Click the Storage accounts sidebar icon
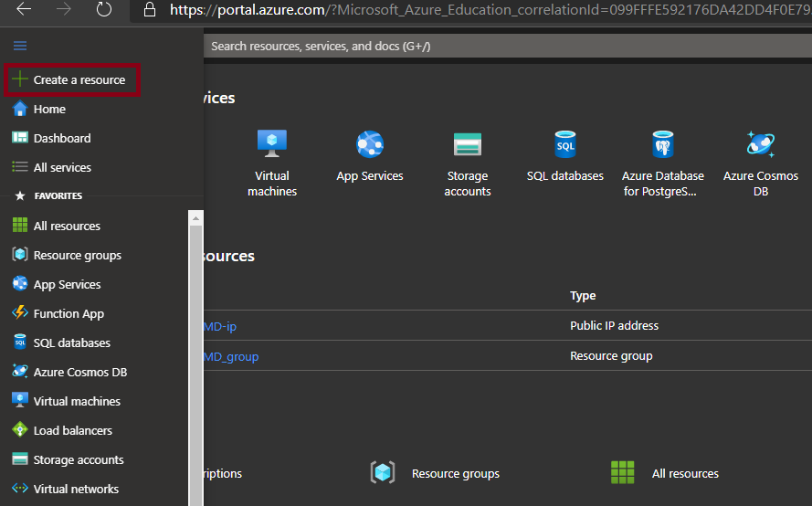This screenshot has width=812, height=506. click(20, 459)
